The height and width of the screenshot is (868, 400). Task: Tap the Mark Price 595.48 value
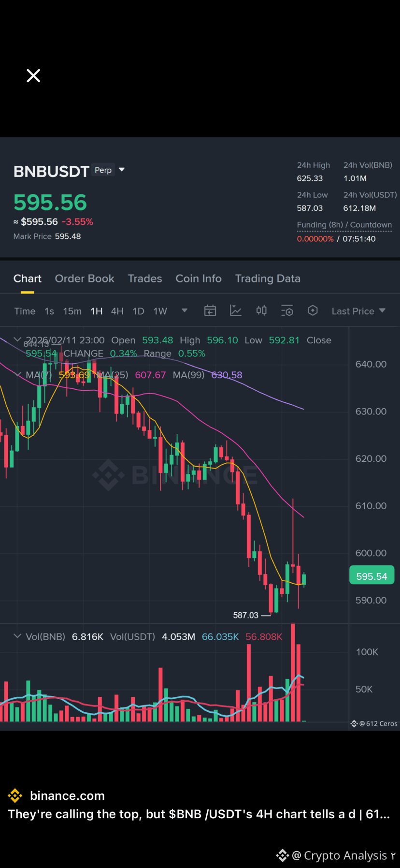point(68,236)
